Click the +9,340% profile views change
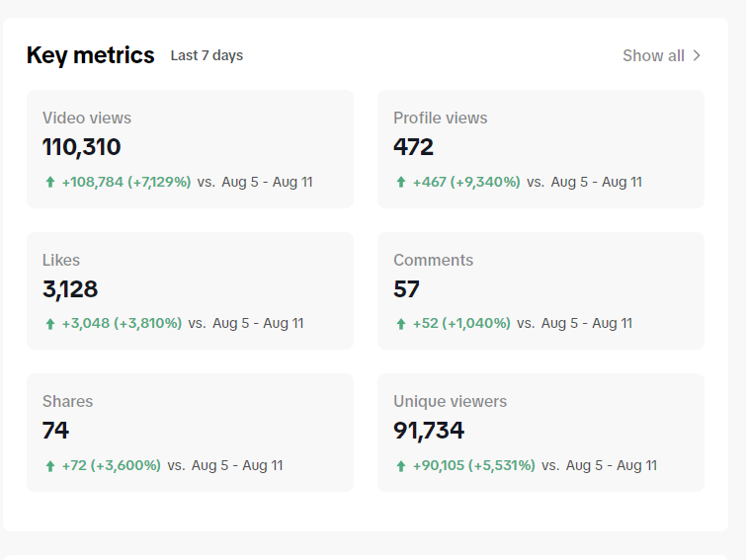Screen dimensions: 746x560 [485, 182]
